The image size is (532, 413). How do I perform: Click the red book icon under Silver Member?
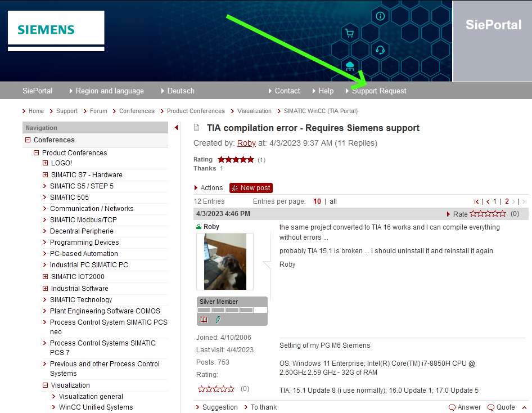coord(204,320)
